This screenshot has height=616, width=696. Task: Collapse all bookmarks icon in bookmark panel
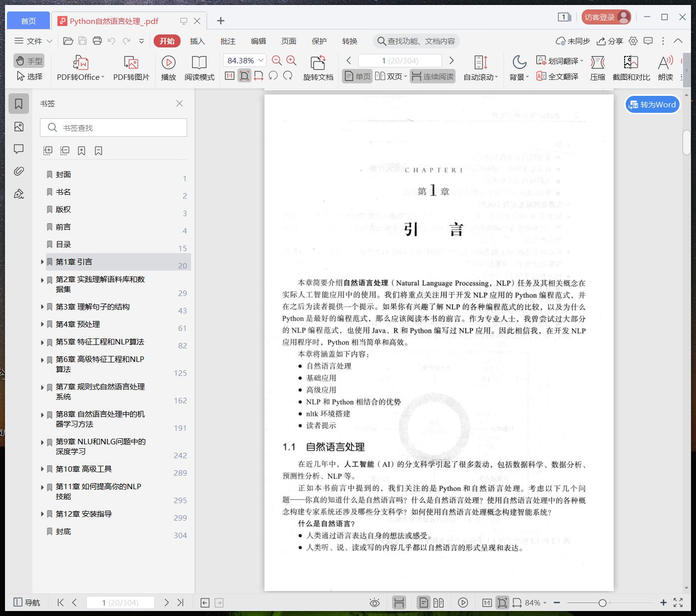click(x=65, y=150)
